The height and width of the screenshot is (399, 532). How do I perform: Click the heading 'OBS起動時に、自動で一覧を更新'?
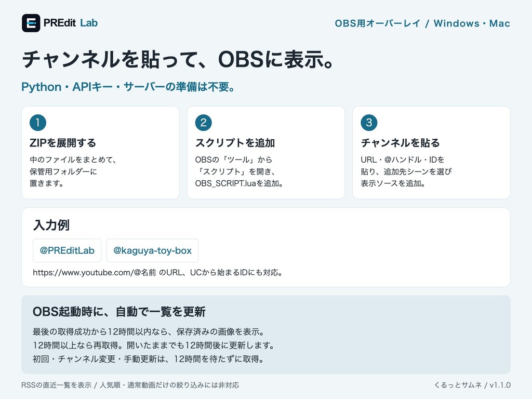click(x=119, y=312)
